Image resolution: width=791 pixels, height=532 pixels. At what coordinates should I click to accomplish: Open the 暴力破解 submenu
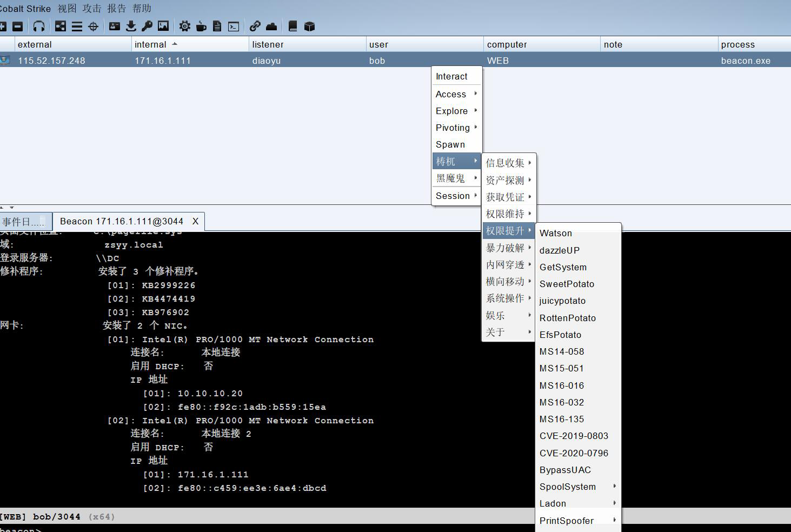point(508,248)
